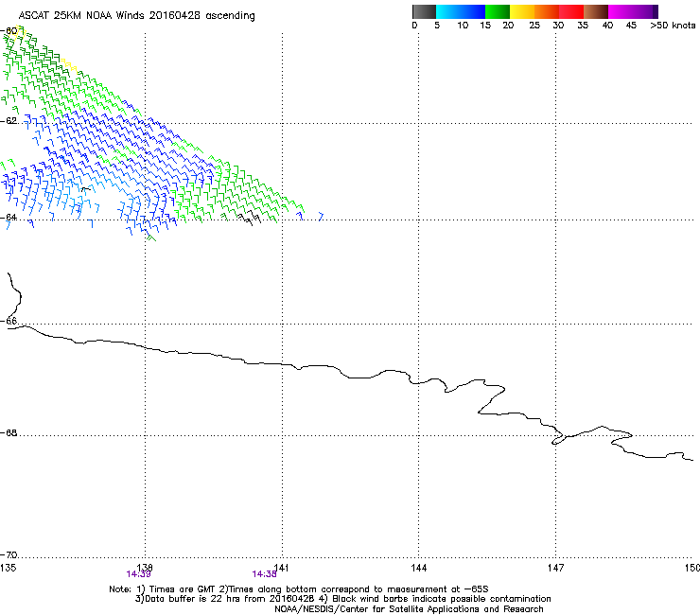Click the '25' legend scale value

[534, 26]
